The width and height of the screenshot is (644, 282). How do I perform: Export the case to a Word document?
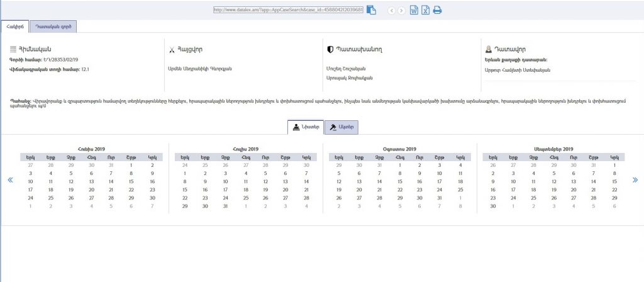(x=414, y=10)
